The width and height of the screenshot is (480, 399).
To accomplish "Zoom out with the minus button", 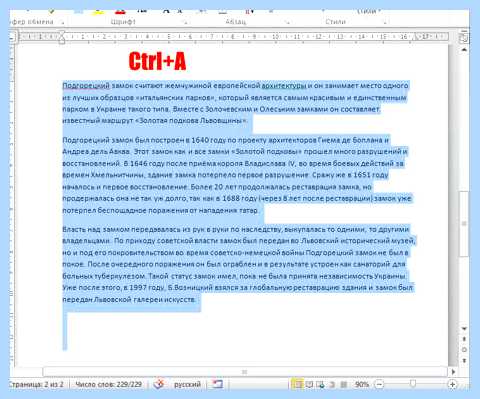I will (379, 384).
